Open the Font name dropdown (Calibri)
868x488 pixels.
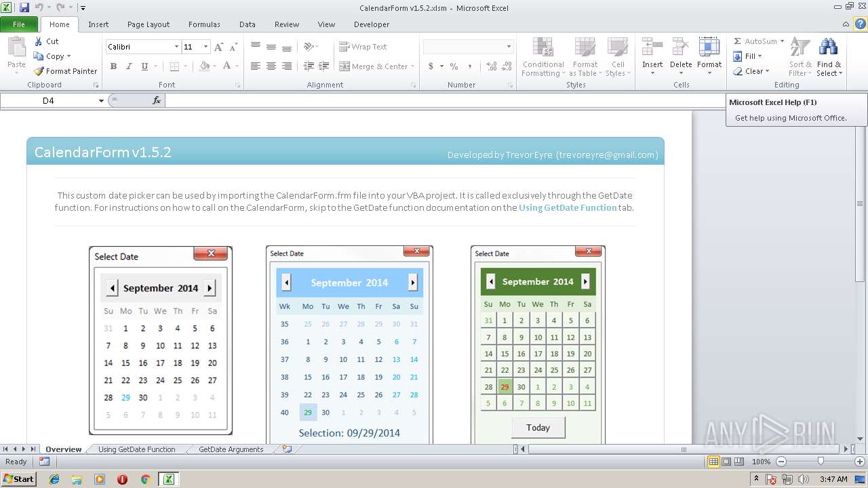176,47
